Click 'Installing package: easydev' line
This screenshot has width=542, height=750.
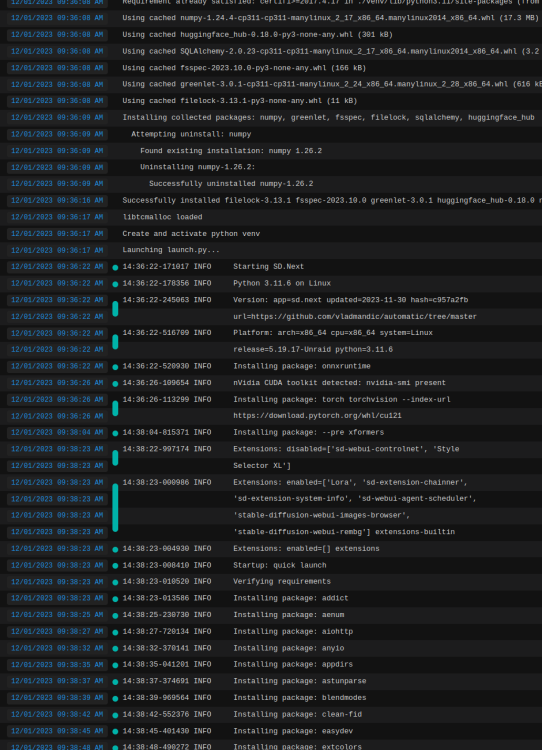point(293,731)
